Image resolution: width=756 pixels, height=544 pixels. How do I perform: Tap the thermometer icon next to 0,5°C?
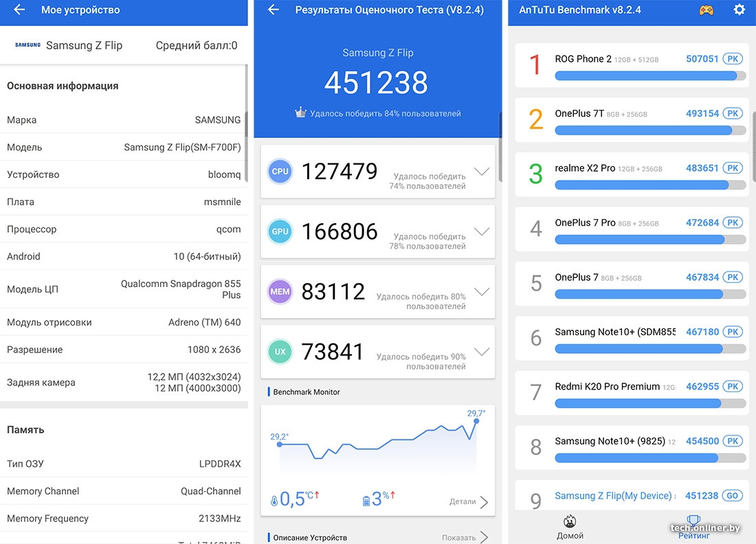[274, 501]
